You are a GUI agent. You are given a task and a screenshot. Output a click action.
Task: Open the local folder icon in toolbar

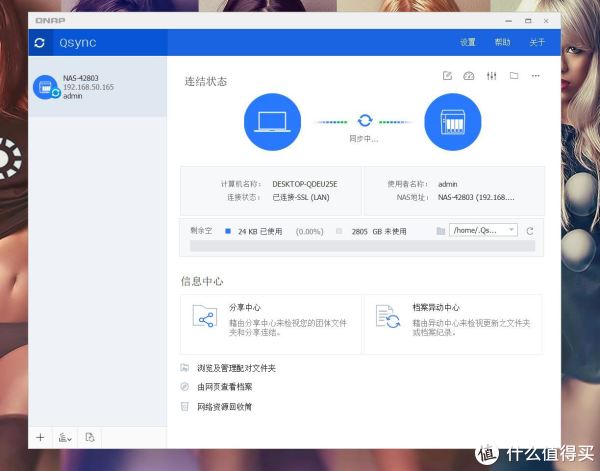(x=513, y=76)
